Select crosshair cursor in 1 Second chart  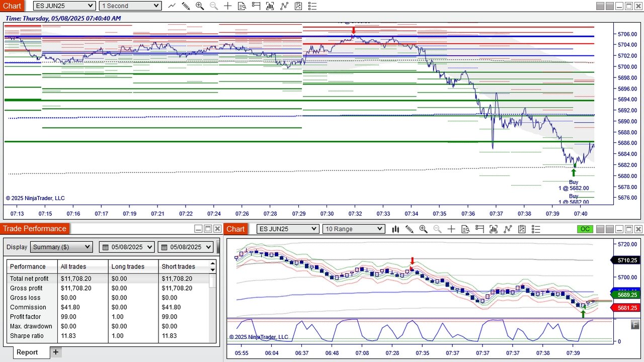228,6
